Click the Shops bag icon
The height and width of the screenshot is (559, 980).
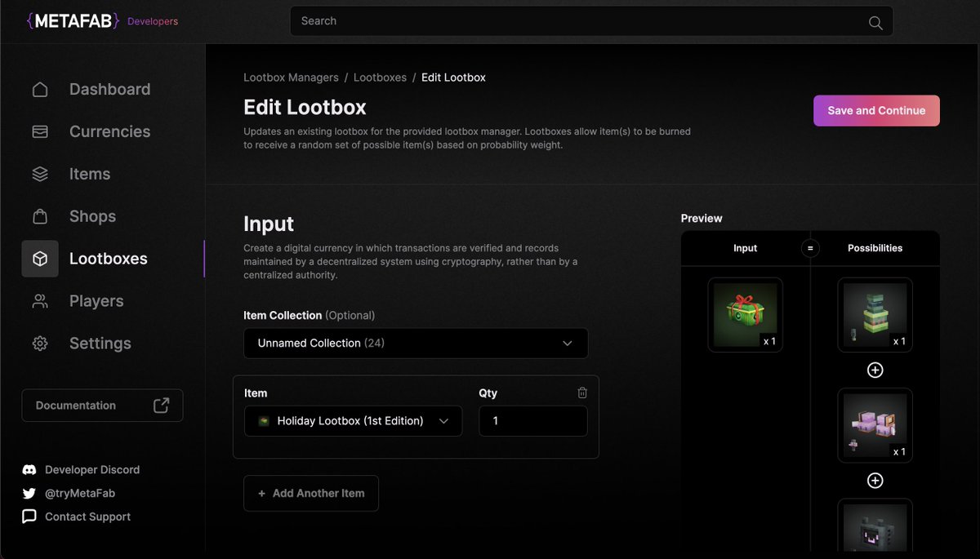pyautogui.click(x=40, y=216)
